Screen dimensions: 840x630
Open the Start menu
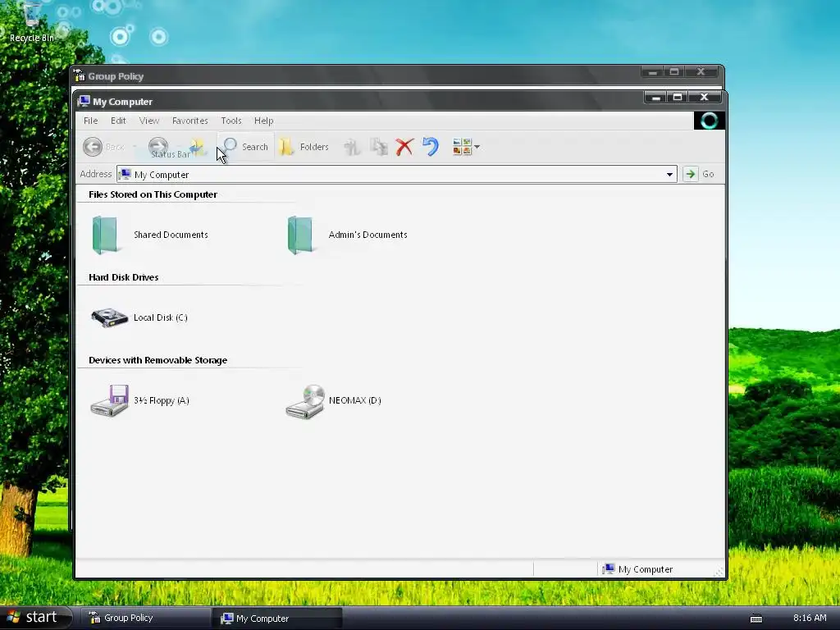pyautogui.click(x=36, y=618)
